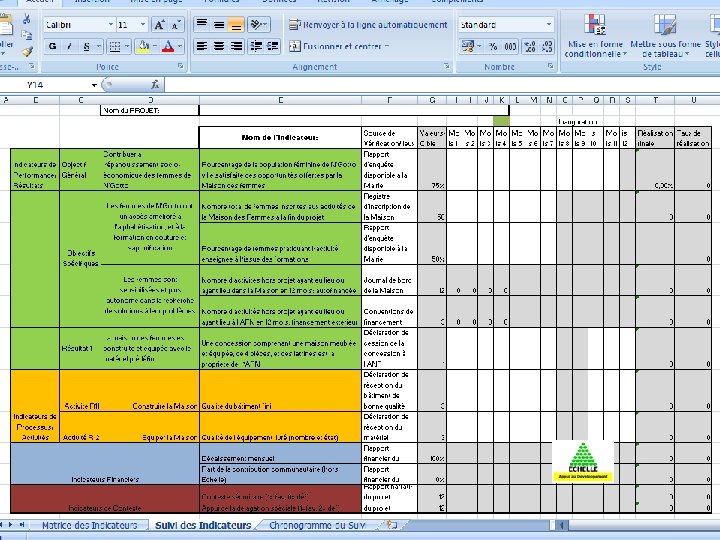
Task: Open the font color dropdown arrow
Action: (x=180, y=46)
